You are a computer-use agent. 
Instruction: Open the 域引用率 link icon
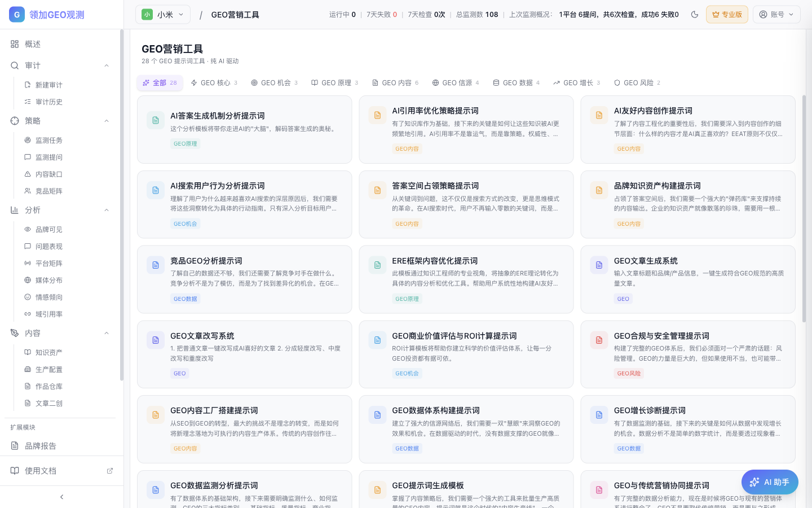(28, 314)
